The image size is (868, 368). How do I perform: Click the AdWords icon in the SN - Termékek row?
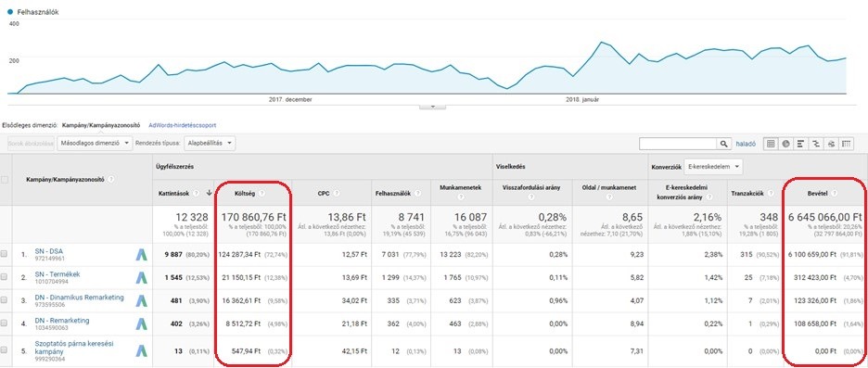click(x=142, y=278)
